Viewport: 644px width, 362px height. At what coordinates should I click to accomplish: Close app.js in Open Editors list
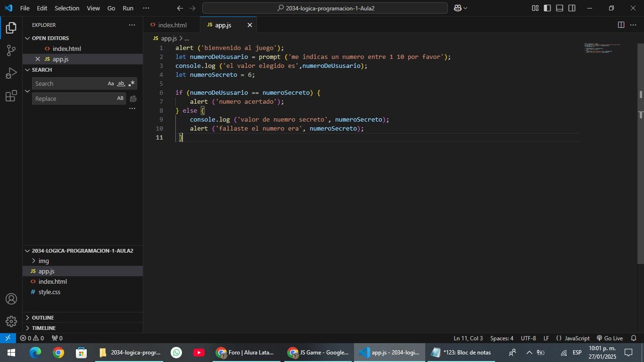coord(38,59)
